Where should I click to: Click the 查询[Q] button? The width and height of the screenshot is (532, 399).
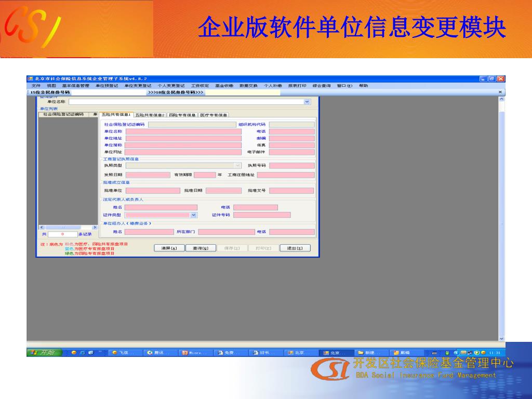tap(201, 248)
